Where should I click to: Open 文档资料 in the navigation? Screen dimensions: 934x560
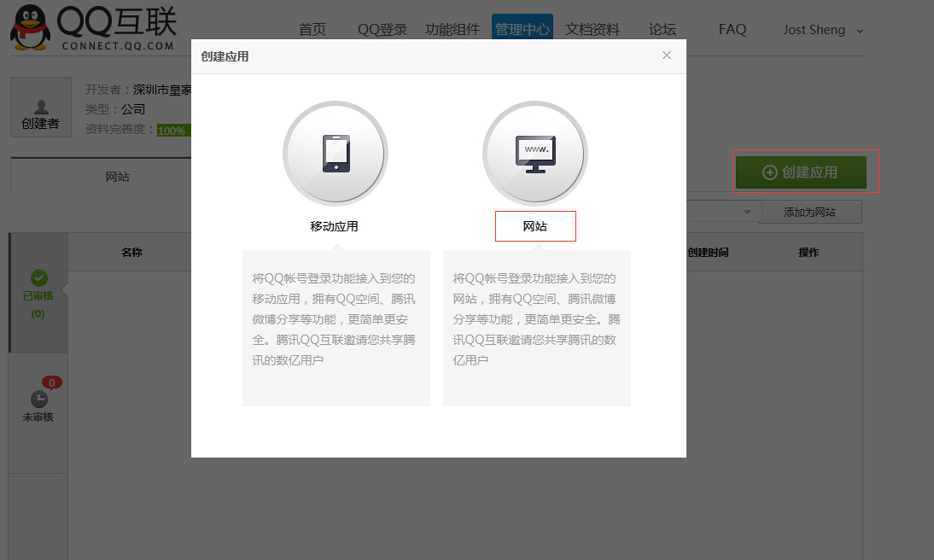[593, 29]
